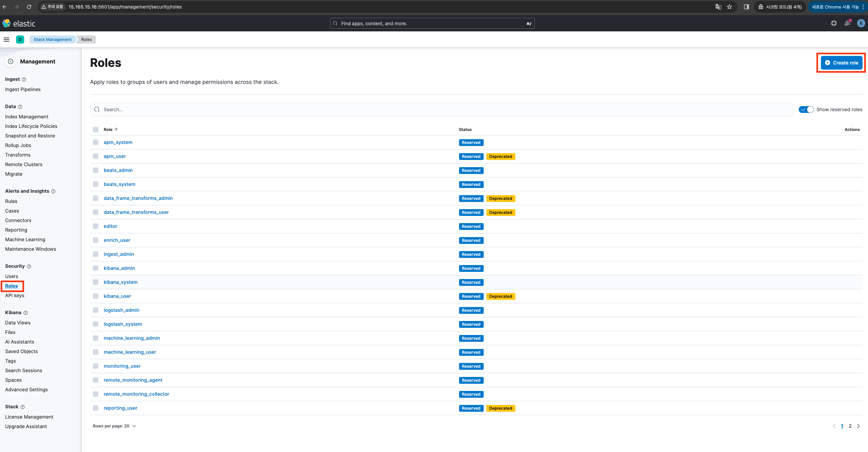Click the browser reload icon
Screen dimensions: 868x452
(x=29, y=7)
